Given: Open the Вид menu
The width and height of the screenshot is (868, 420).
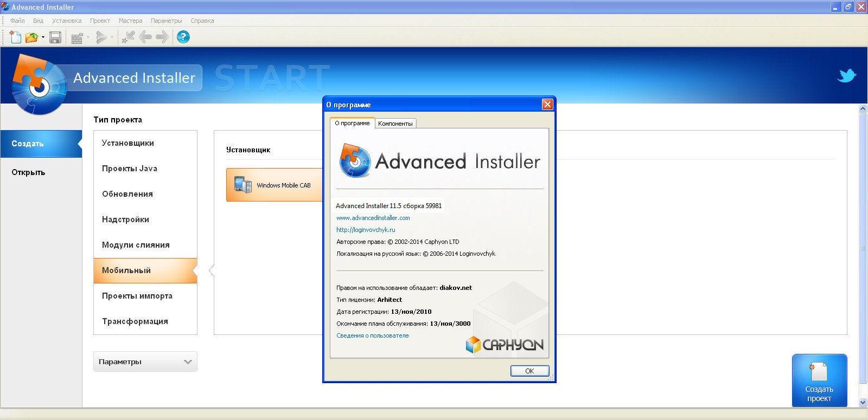Looking at the screenshot, I should [x=38, y=21].
